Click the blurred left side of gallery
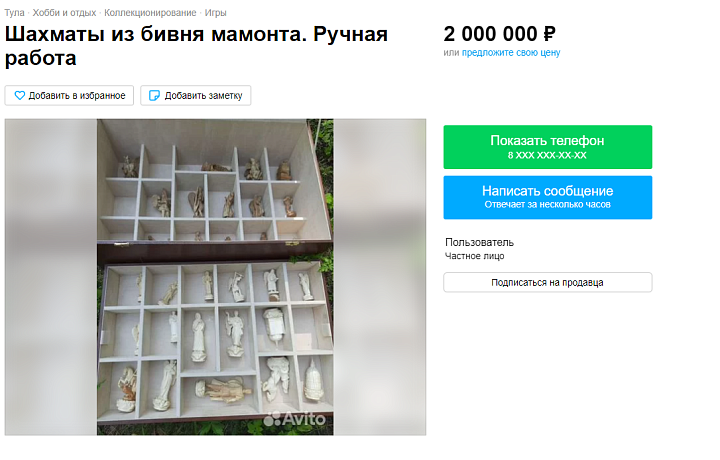The width and height of the screenshot is (720, 460). coord(51,277)
